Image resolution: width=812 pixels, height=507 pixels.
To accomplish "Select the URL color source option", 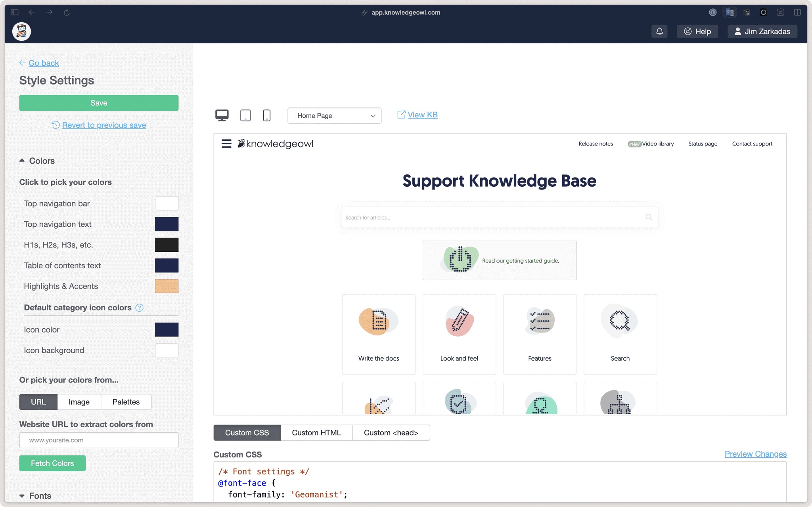I will 38,402.
